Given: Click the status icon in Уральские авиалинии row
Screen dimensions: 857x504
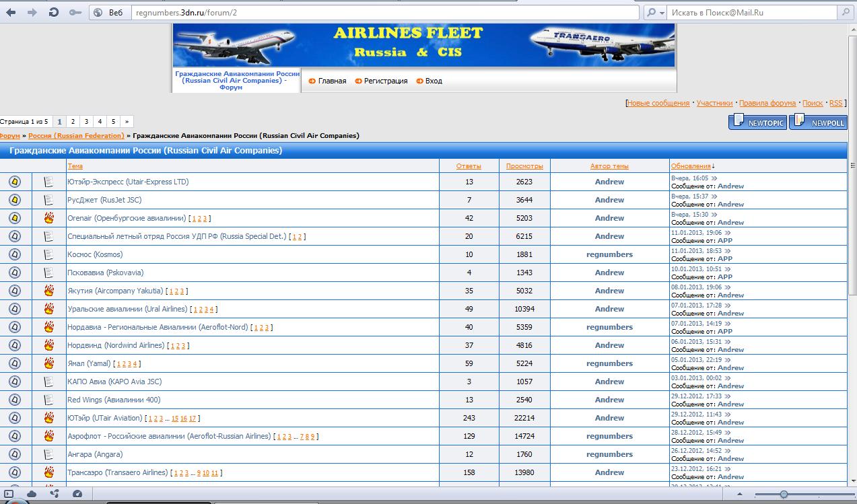Looking at the screenshot, I should (x=15, y=309).
